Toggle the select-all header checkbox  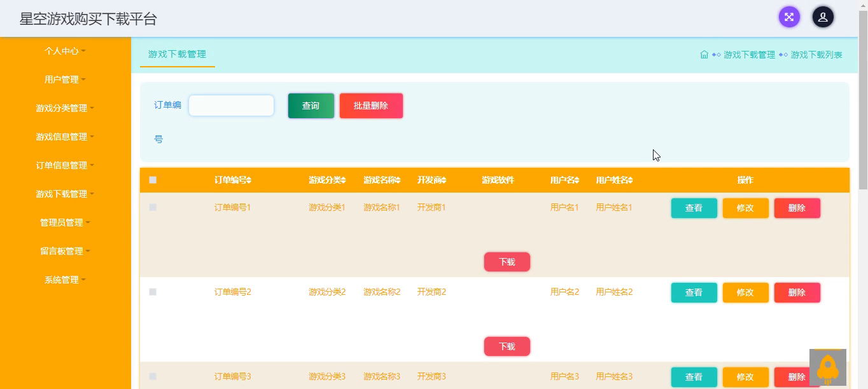(153, 180)
